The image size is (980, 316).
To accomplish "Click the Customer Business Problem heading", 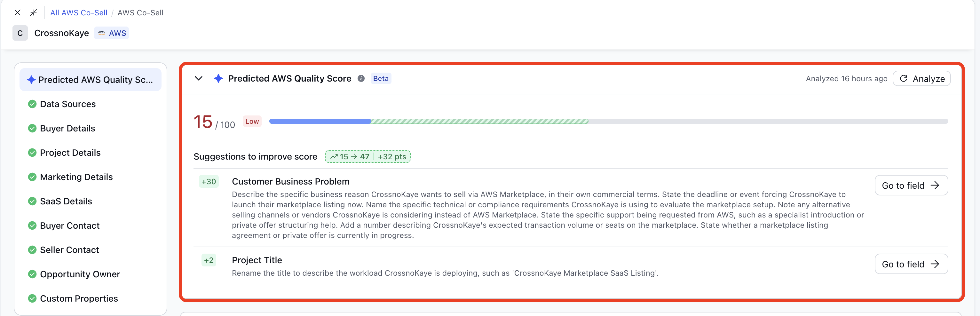I will (291, 181).
